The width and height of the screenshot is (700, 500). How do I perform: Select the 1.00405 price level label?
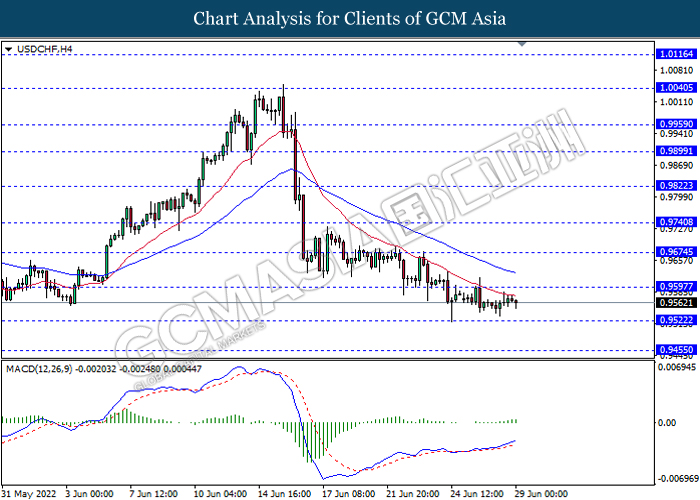[676, 88]
